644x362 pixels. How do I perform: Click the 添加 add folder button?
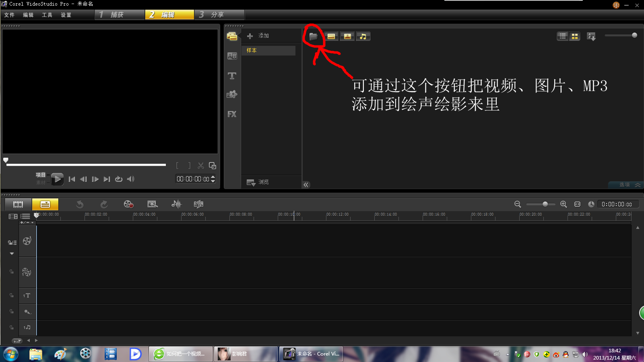pos(258,36)
